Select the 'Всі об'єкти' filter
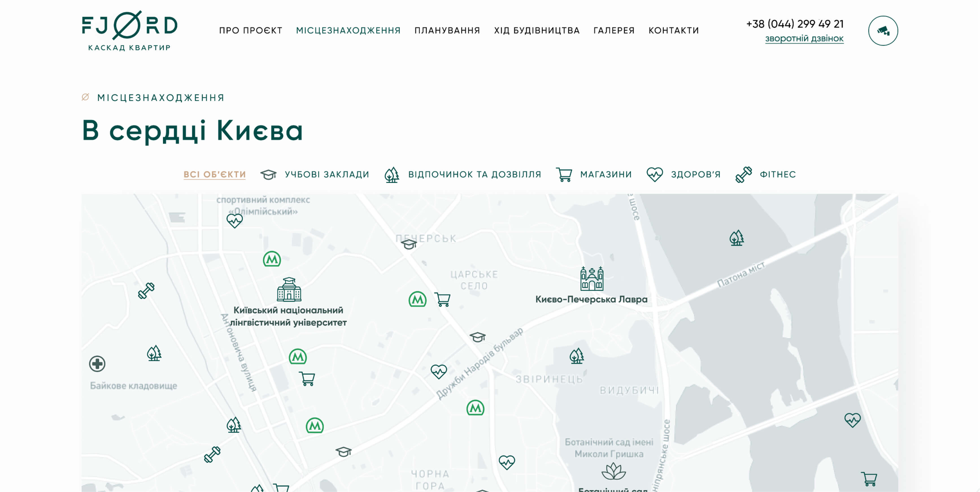Viewport: 980px width, 492px height. pos(215,174)
